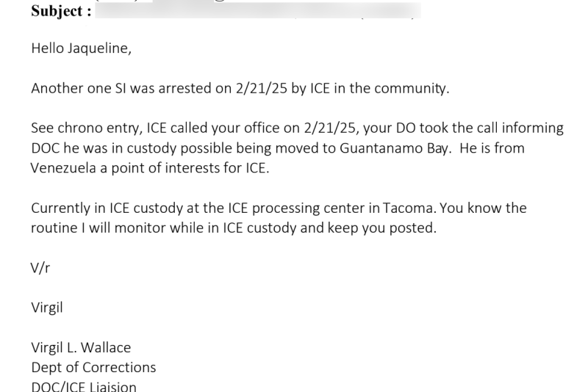Click the word 'community' in first paragraph
This screenshot has height=392, width=588.
411,89
